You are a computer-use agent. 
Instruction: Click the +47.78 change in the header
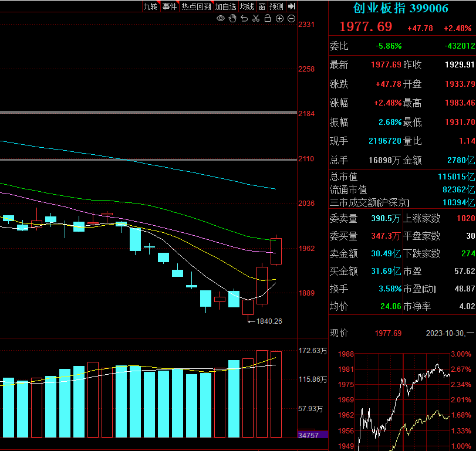(420, 29)
